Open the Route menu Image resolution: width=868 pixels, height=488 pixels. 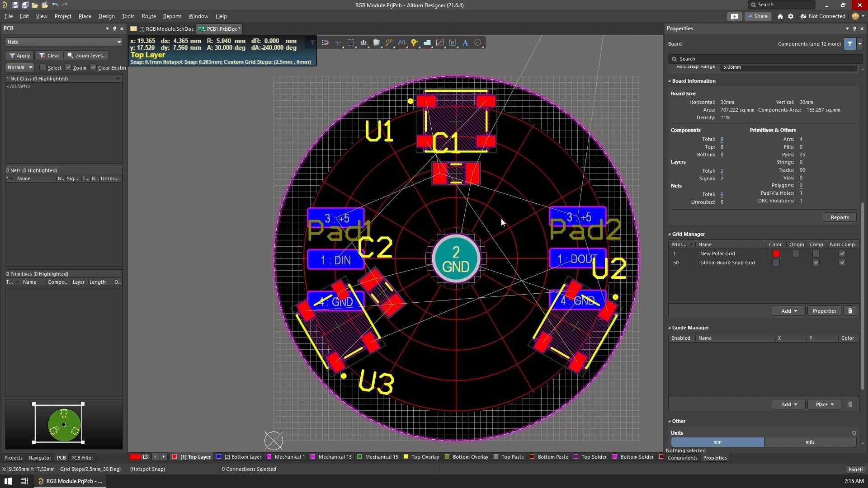[x=149, y=16]
